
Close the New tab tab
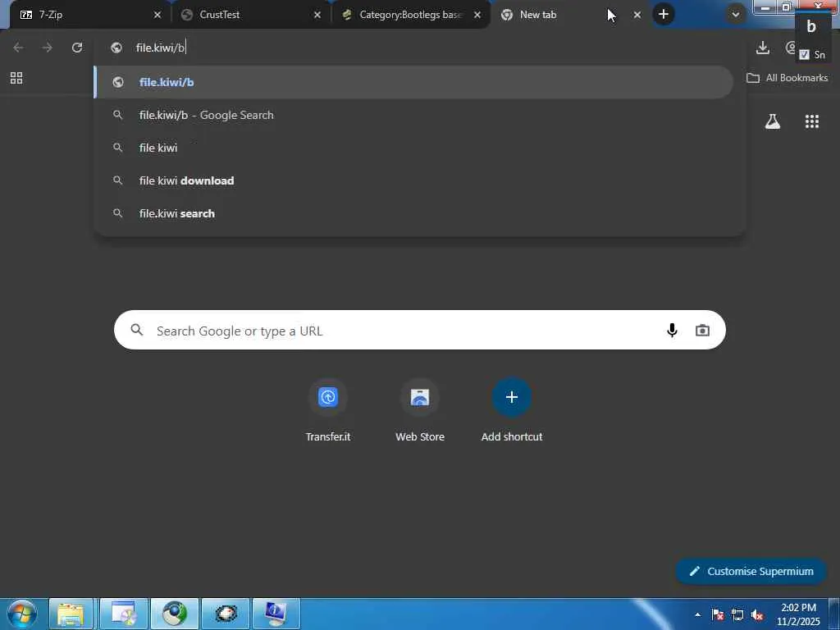(637, 15)
